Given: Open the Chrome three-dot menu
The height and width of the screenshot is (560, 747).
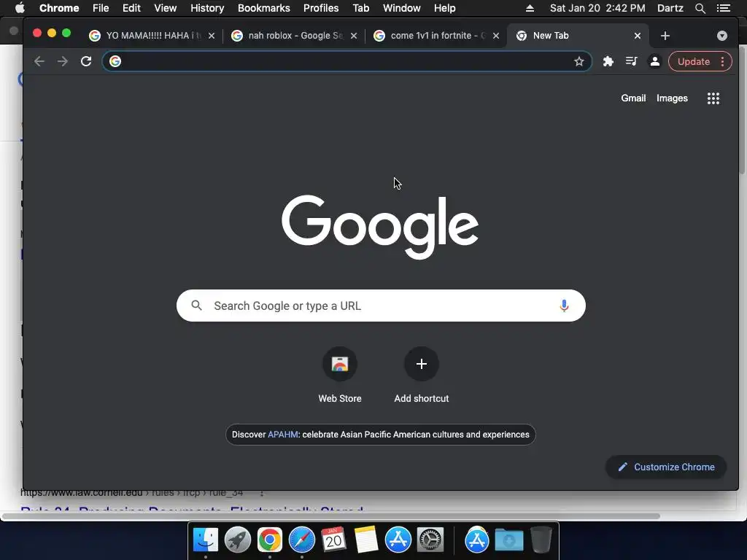Looking at the screenshot, I should pyautogui.click(x=723, y=61).
